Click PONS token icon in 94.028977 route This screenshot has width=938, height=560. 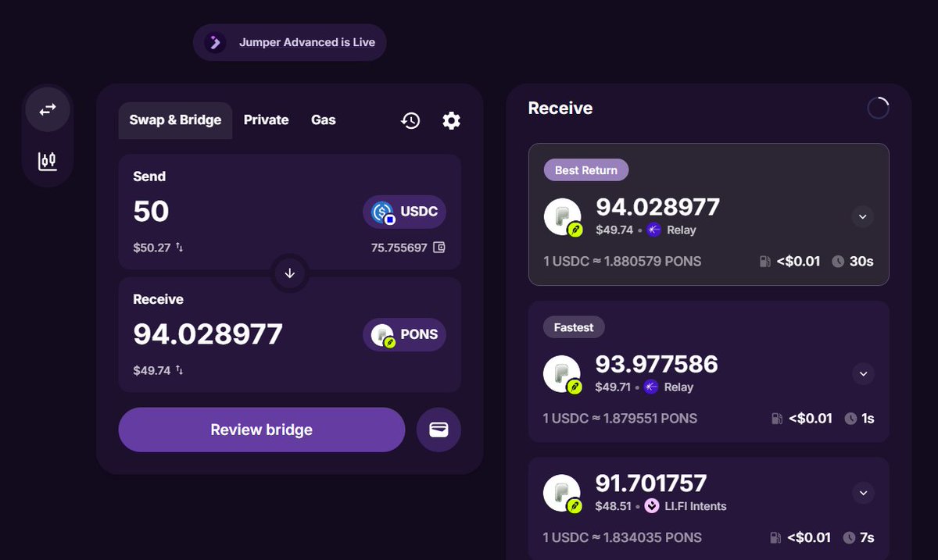click(x=562, y=217)
